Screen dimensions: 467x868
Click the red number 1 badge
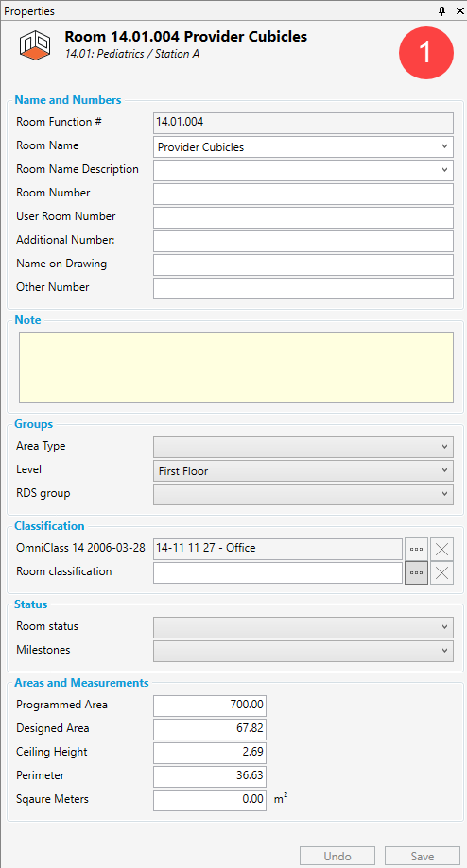coord(426,52)
